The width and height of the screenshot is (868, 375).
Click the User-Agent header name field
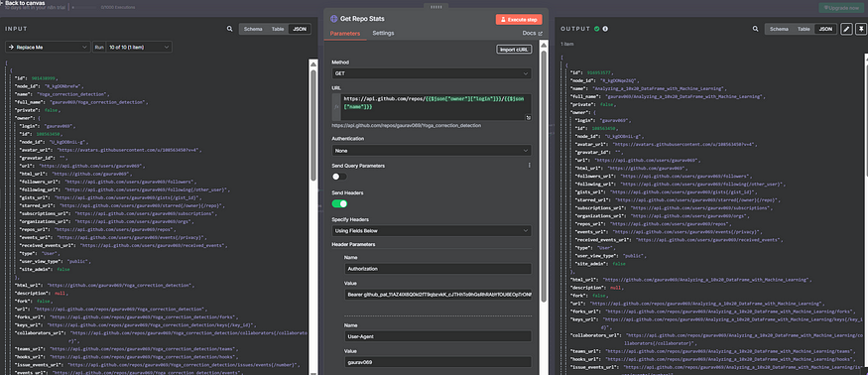pos(437,336)
